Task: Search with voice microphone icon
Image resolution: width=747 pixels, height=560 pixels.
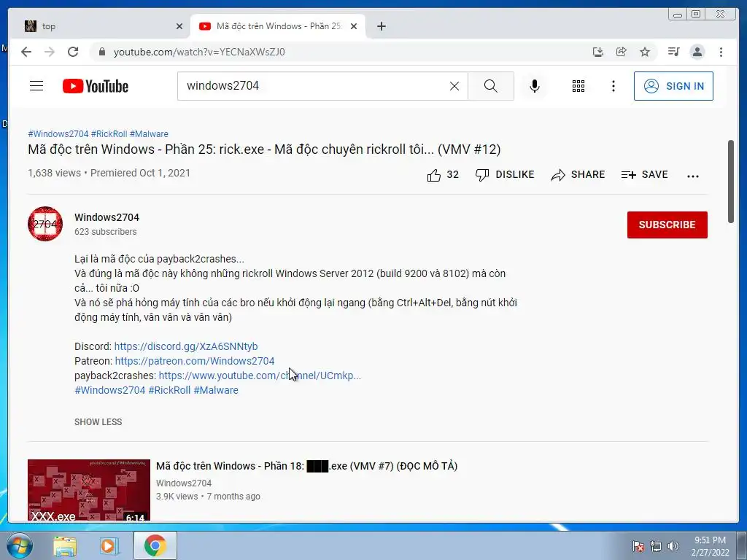Action: pyautogui.click(x=535, y=86)
